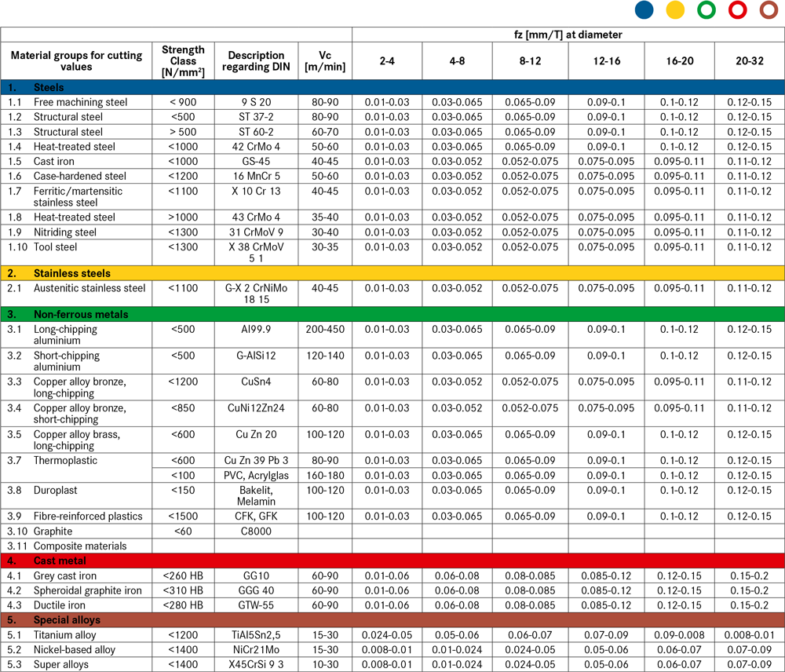
Task: Click the '200-450' cutting speed cell
Action: (x=325, y=334)
